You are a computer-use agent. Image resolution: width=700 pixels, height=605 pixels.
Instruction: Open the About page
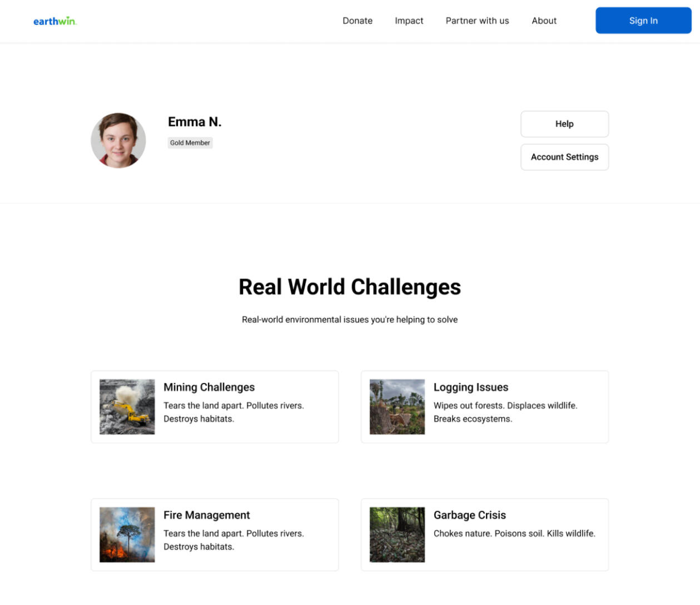click(543, 21)
